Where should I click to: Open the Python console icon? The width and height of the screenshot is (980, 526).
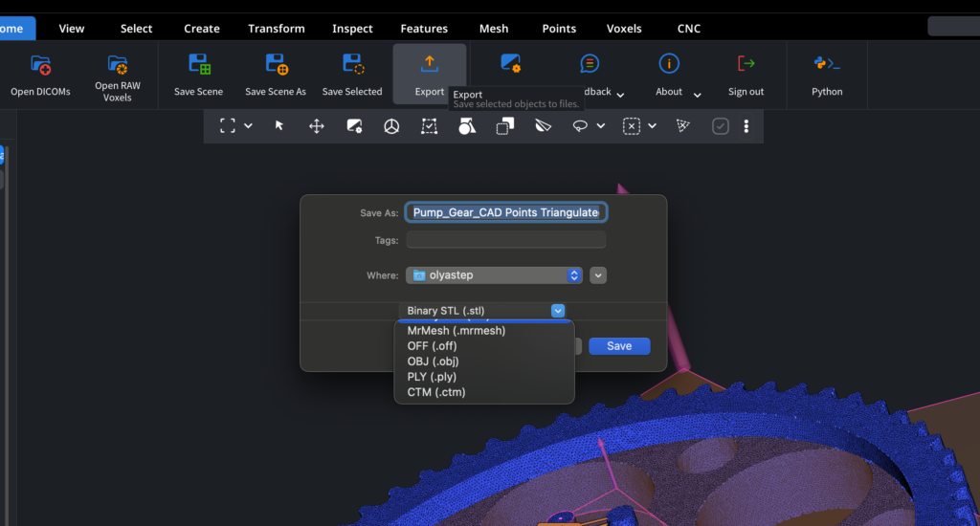[827, 65]
